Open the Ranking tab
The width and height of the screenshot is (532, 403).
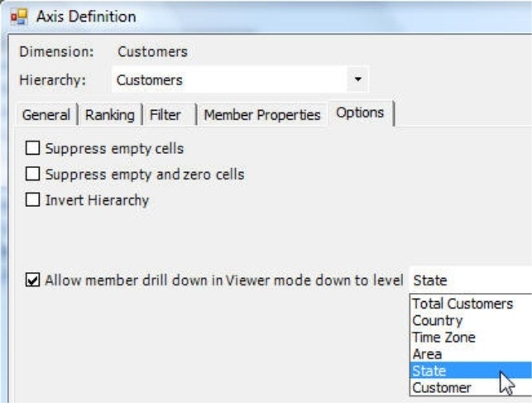(x=110, y=115)
